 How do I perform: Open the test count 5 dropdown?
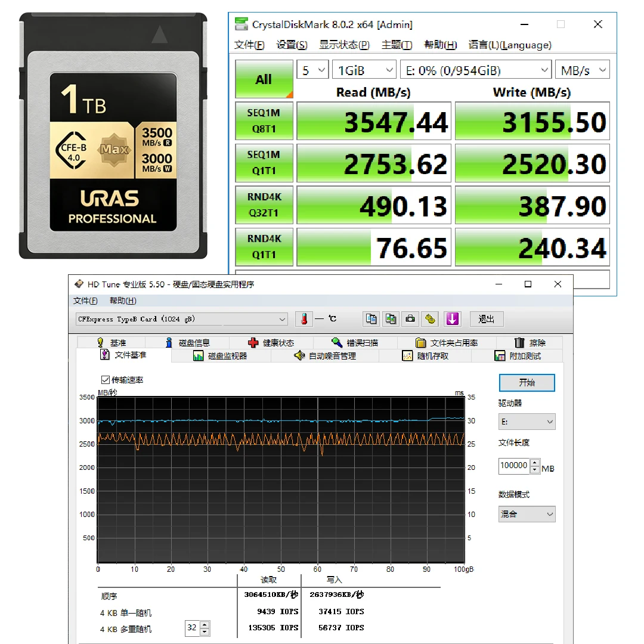[312, 70]
